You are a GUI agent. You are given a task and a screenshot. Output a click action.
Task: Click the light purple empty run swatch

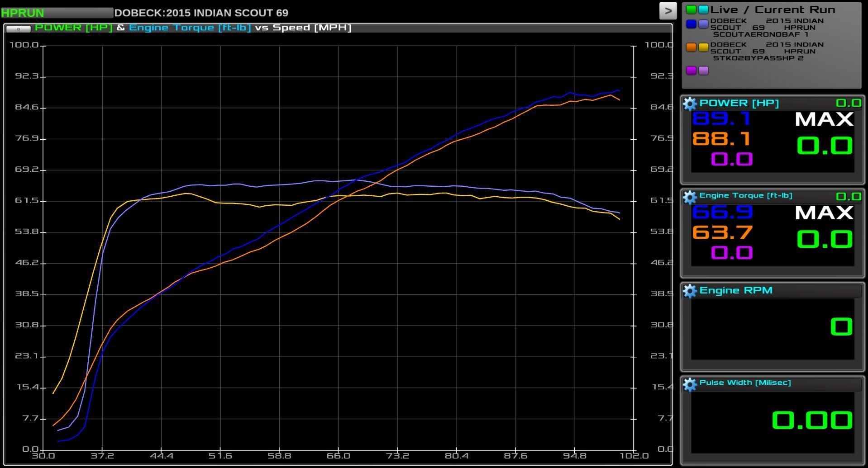coord(703,71)
